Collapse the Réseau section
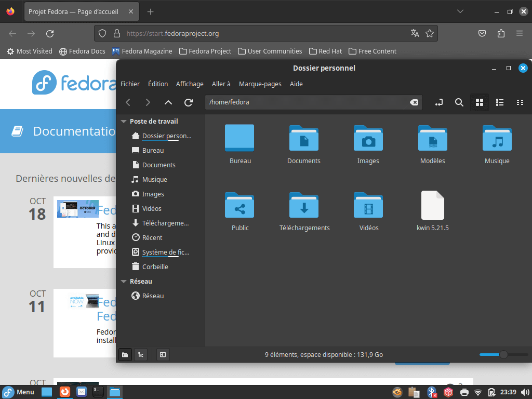The width and height of the screenshot is (532, 399). tap(124, 281)
